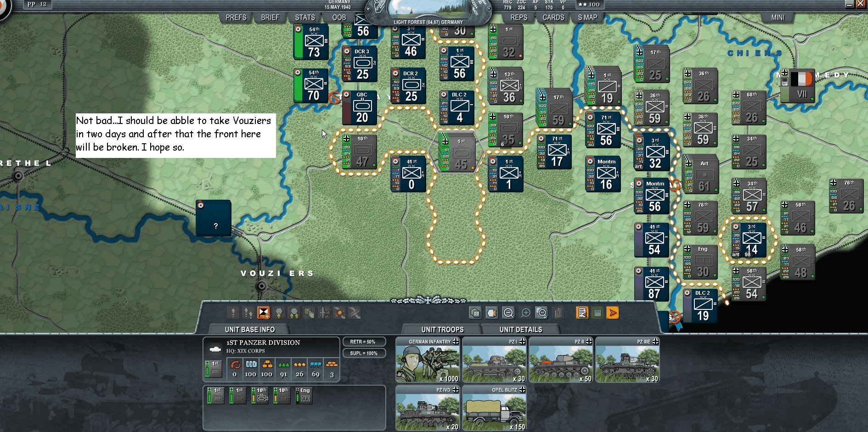Click the green square map icon
This screenshot has width=868, height=432.
pos(597,313)
